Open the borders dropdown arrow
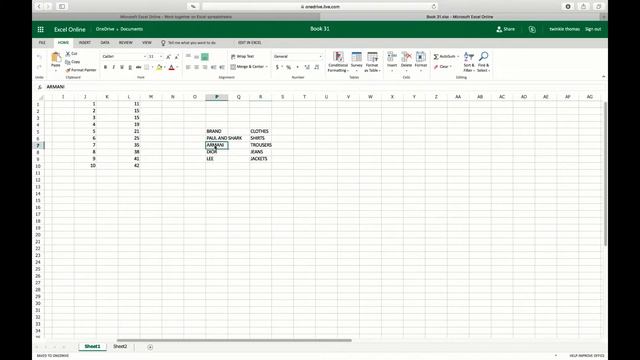The width and height of the screenshot is (640, 360). tap(153, 67)
